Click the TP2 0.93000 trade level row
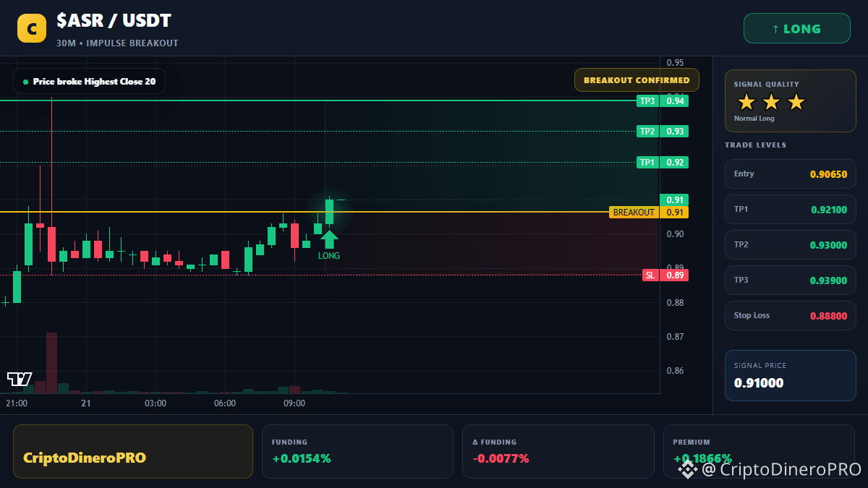This screenshot has width=868, height=488. [x=791, y=244]
